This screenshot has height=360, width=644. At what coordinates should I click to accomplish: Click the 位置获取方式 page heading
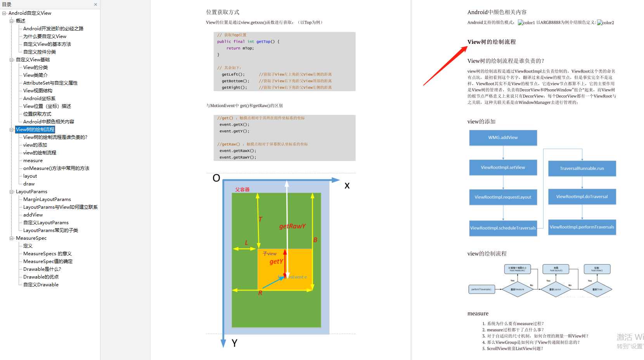223,12
